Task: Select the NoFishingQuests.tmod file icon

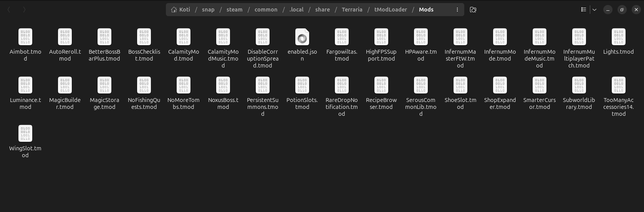Action: [x=144, y=85]
